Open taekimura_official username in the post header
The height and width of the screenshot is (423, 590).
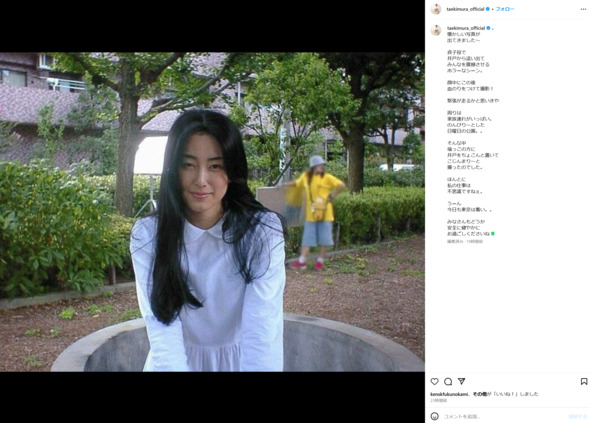click(465, 9)
